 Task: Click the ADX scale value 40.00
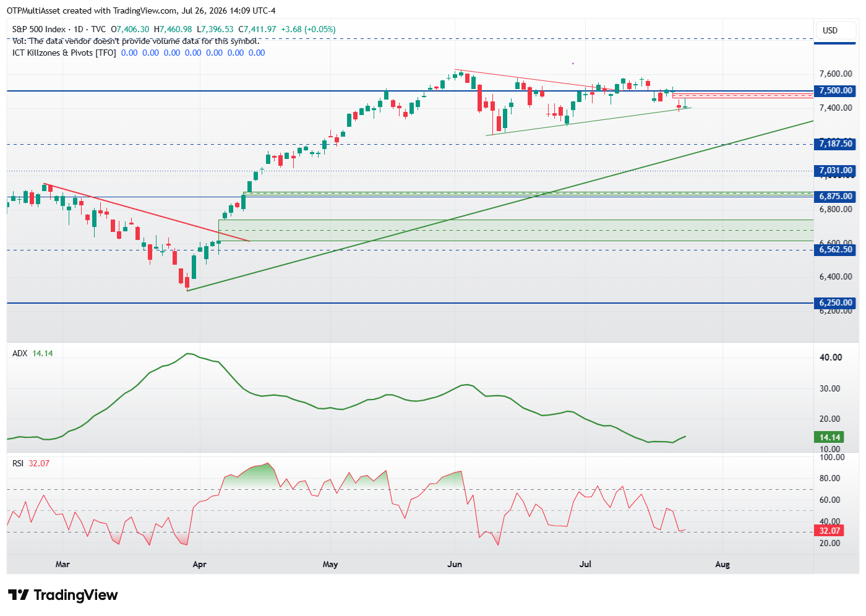(831, 357)
